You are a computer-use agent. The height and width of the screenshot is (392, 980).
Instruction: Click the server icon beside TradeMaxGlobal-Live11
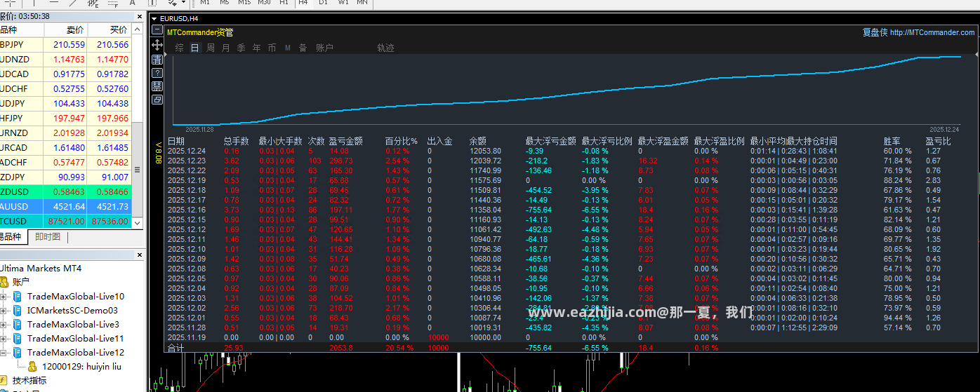tap(18, 339)
